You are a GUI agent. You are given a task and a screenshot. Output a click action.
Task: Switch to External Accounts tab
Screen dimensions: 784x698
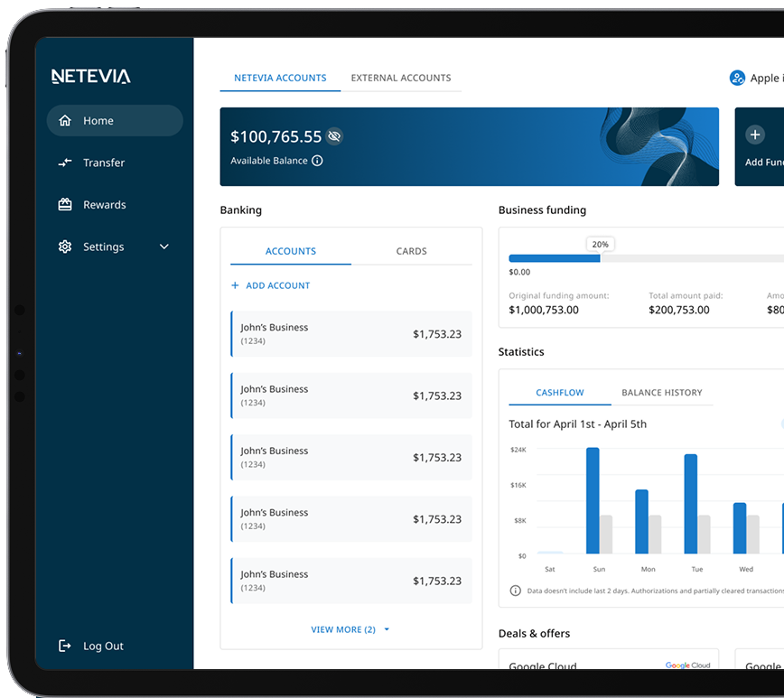coord(401,79)
